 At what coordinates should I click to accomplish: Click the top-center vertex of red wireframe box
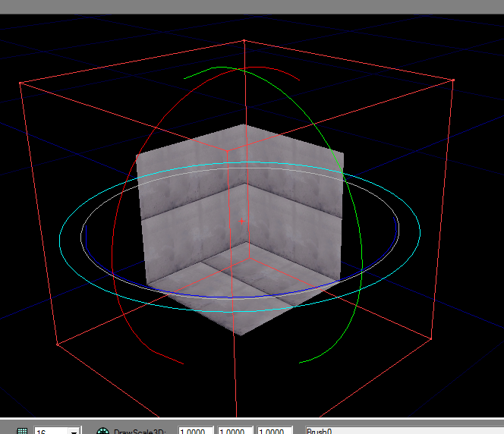(244, 40)
